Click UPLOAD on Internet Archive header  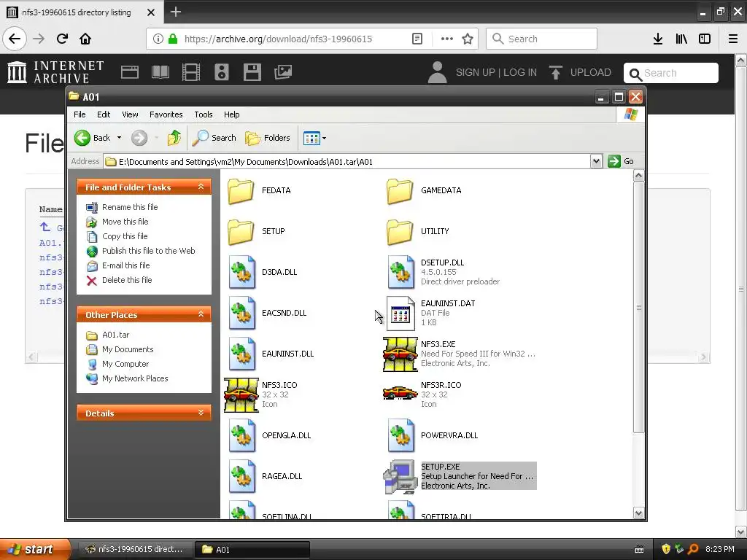(x=580, y=72)
